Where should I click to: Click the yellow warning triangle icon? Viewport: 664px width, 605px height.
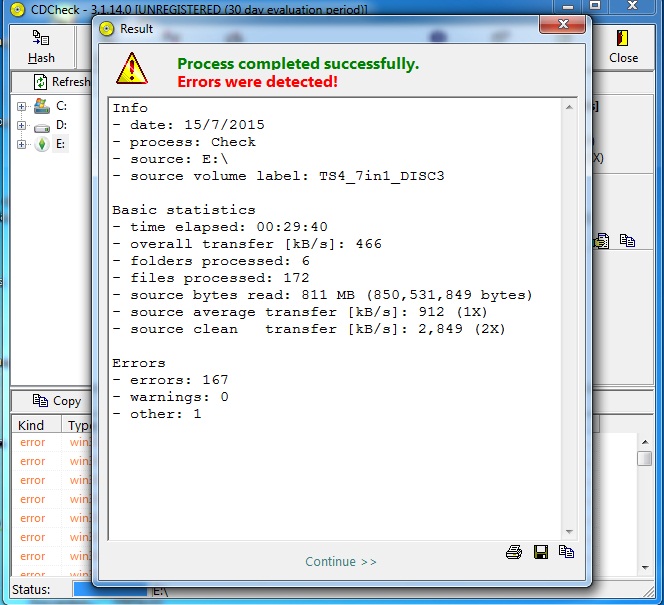(131, 68)
